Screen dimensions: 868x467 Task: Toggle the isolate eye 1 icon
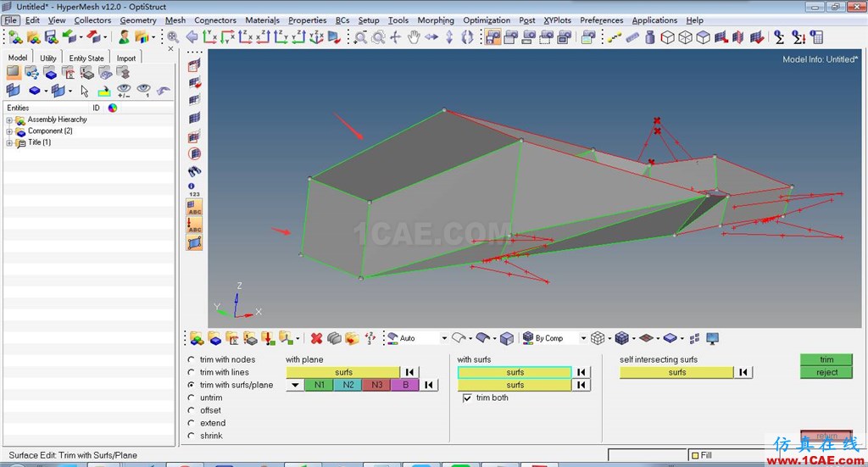(143, 90)
